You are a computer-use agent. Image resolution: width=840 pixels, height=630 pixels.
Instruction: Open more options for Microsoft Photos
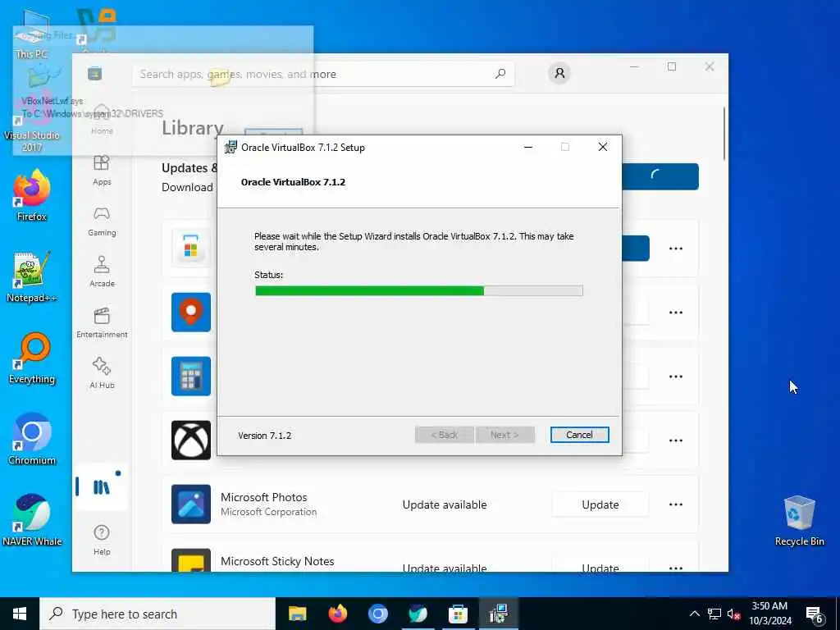click(676, 504)
